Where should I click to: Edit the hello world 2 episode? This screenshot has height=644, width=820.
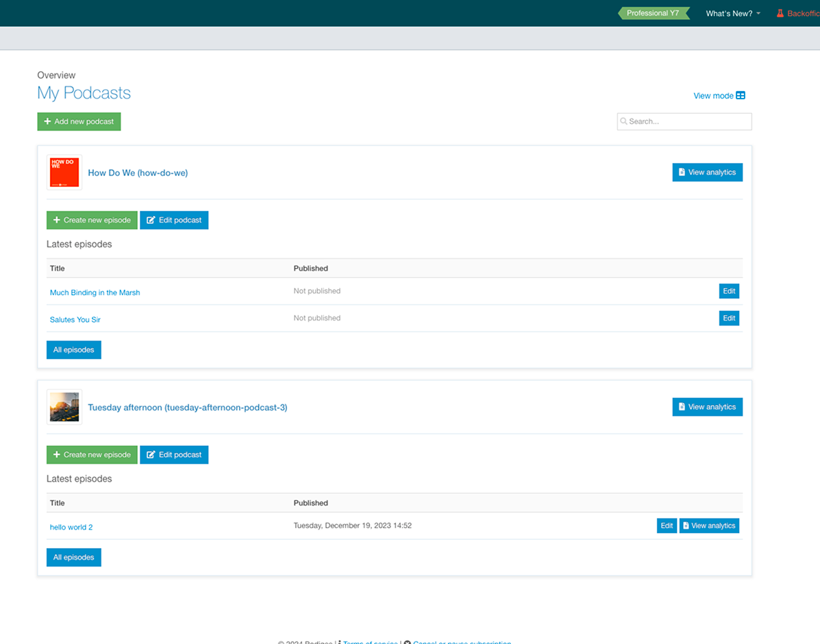[667, 525]
